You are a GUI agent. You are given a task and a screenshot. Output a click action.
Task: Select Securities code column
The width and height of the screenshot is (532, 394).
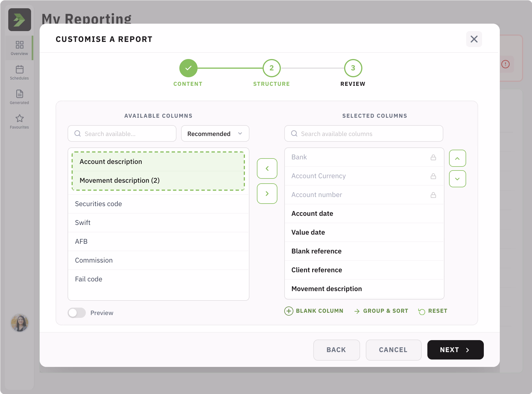(159, 204)
